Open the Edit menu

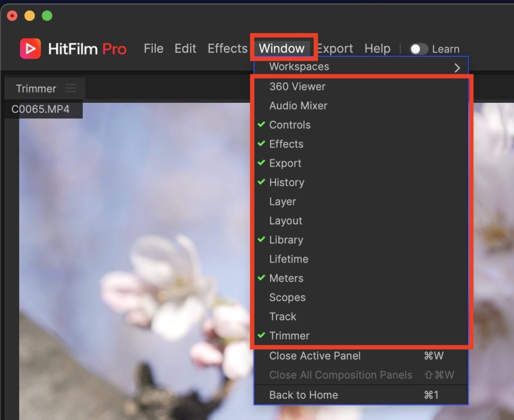[185, 49]
